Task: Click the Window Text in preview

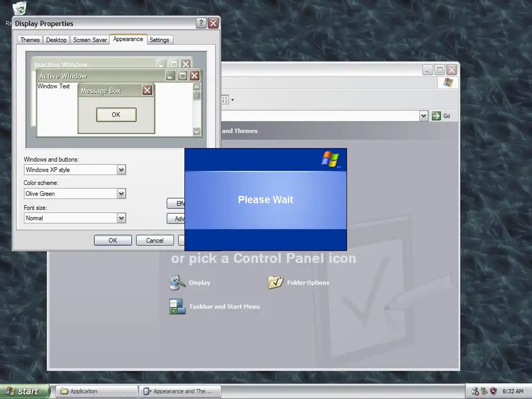Action: [54, 86]
